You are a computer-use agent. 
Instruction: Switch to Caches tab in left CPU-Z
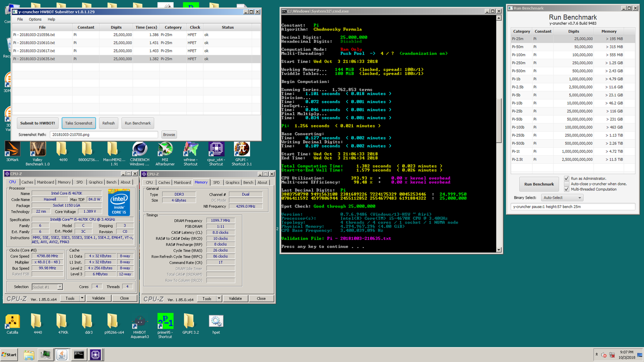tap(27, 182)
